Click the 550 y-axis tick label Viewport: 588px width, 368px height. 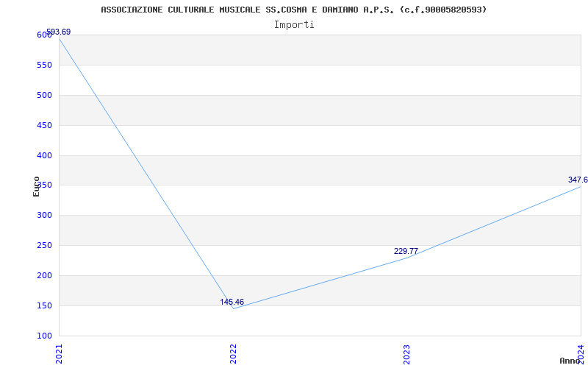coord(44,65)
